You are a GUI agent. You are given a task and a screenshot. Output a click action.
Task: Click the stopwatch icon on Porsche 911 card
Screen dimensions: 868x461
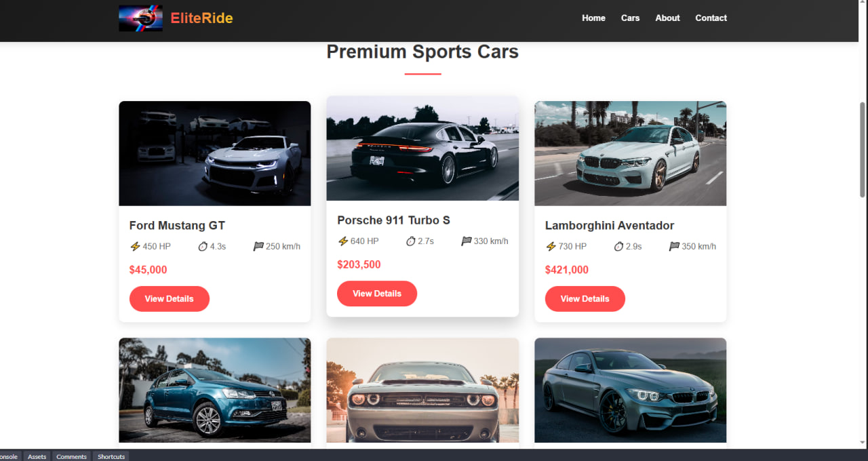point(410,241)
